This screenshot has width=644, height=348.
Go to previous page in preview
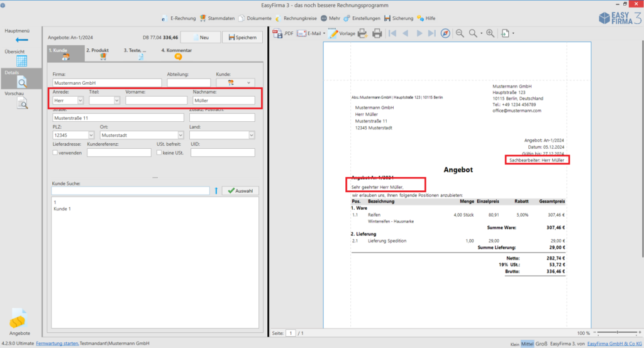(x=406, y=33)
